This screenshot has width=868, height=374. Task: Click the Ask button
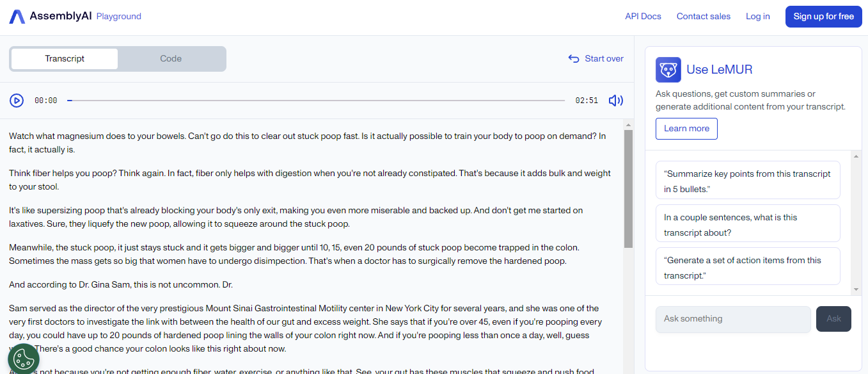pos(833,319)
